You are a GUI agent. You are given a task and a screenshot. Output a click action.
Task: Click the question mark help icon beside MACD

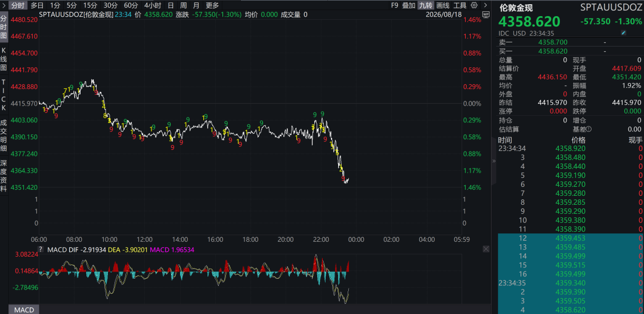41,249
